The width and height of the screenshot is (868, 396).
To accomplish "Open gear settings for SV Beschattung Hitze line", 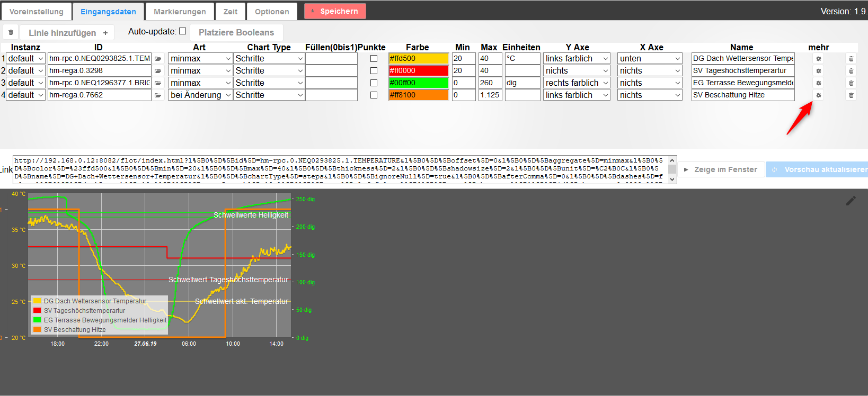I will pyautogui.click(x=819, y=95).
